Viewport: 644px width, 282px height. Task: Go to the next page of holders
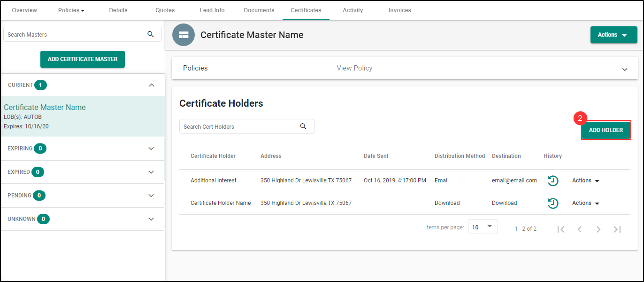(x=598, y=229)
